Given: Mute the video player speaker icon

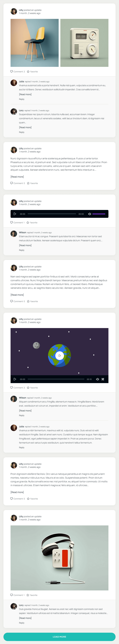Looking at the screenshot, I should click(97, 379).
